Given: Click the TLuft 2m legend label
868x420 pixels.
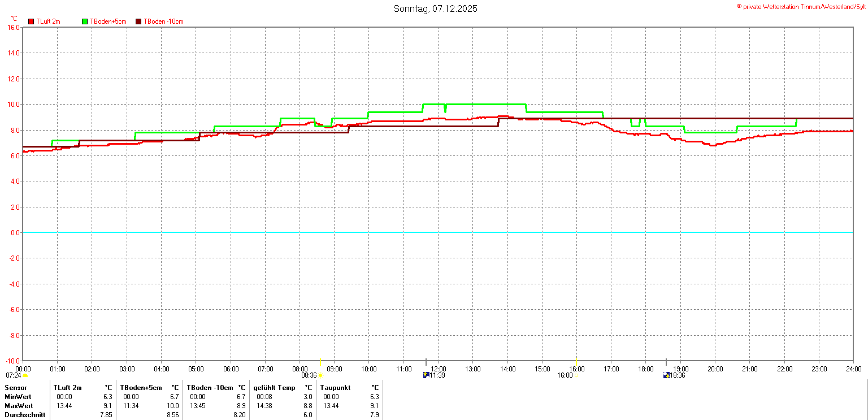Looking at the screenshot, I should 48,21.
